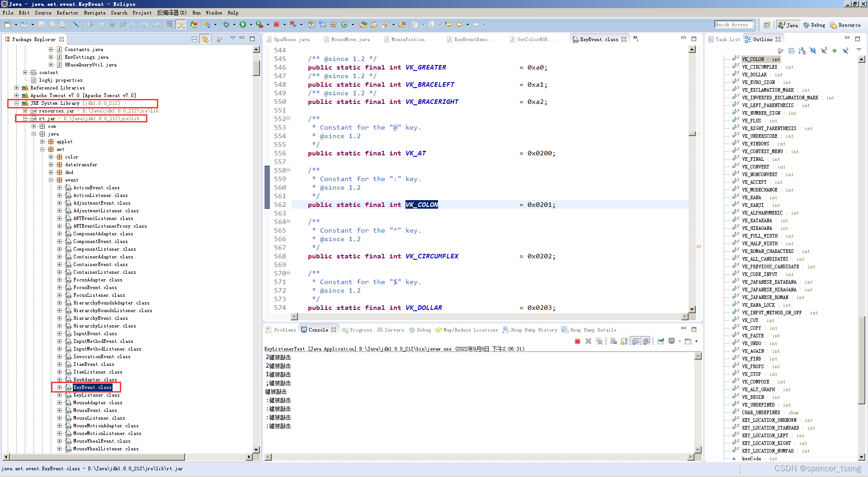
Task: Launch the program with the Run button
Action: point(242,25)
